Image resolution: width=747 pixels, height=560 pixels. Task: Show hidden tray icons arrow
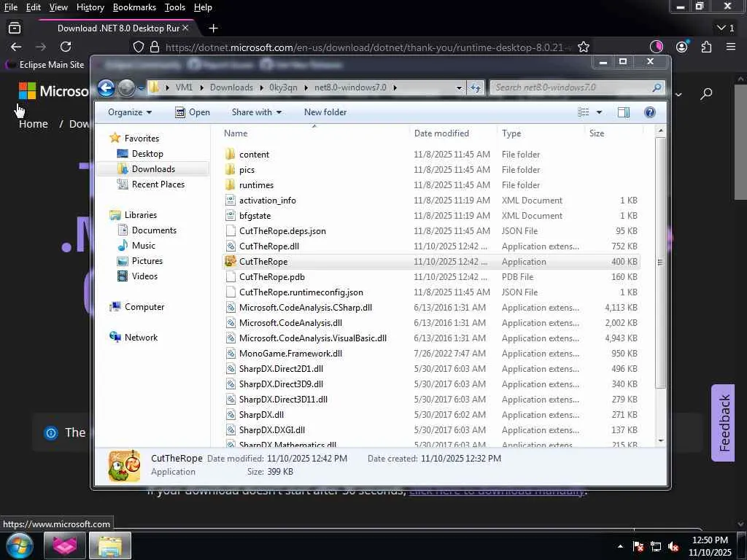(x=620, y=547)
